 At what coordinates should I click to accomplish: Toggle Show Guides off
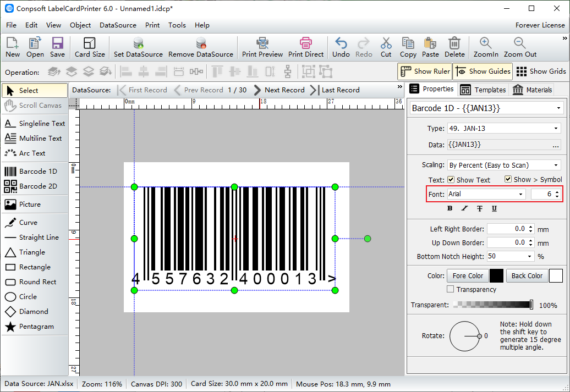[x=483, y=71]
